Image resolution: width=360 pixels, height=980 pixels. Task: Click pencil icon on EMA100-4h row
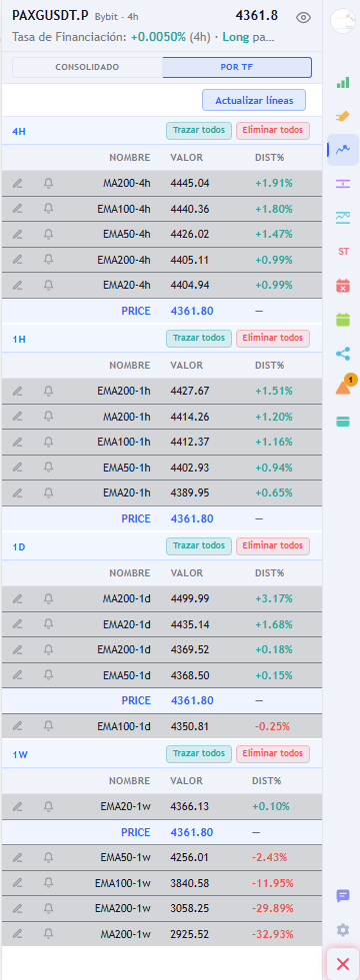pos(18,209)
